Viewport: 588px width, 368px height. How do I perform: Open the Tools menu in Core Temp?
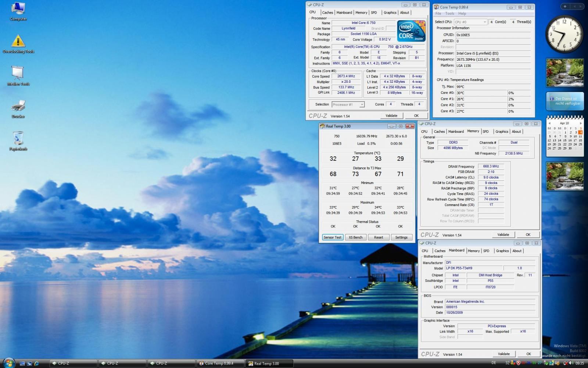point(449,14)
